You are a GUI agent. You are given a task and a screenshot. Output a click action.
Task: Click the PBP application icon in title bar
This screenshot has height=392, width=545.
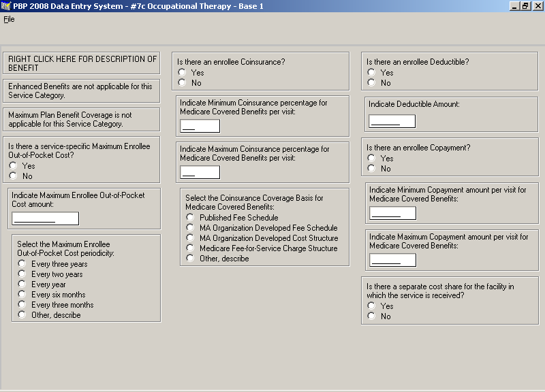pyautogui.click(x=6, y=6)
